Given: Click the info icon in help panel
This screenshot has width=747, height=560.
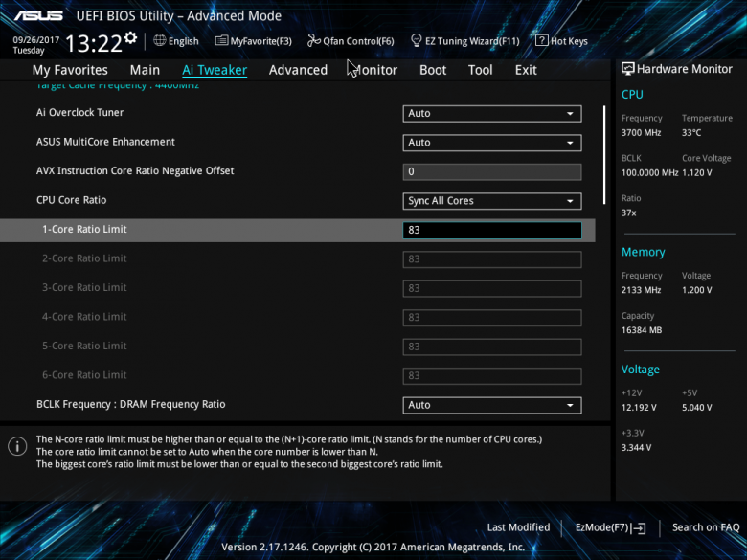Looking at the screenshot, I should click(17, 446).
